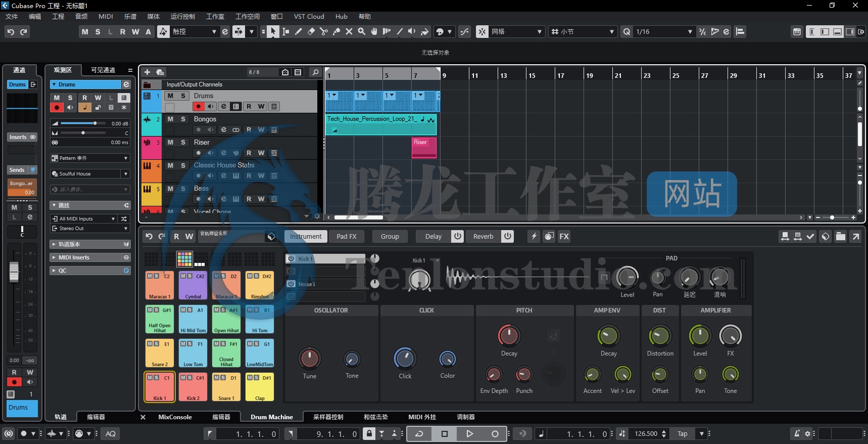Select the Mute X tool
This screenshot has height=444, width=868.
click(349, 31)
